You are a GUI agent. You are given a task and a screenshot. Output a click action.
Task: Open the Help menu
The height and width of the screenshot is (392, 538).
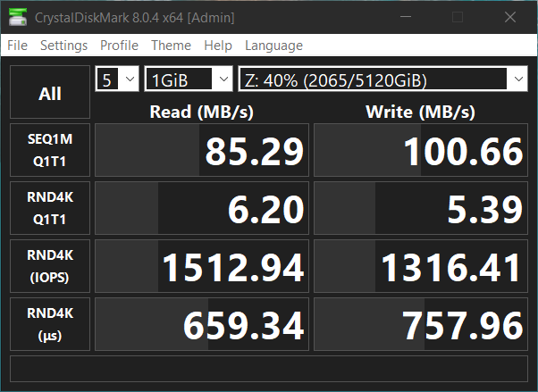218,46
